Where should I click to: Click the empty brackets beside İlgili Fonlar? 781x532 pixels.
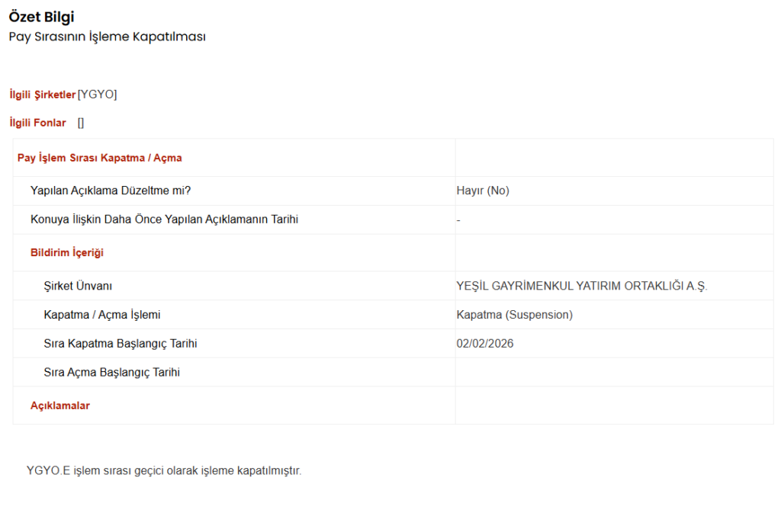81,123
